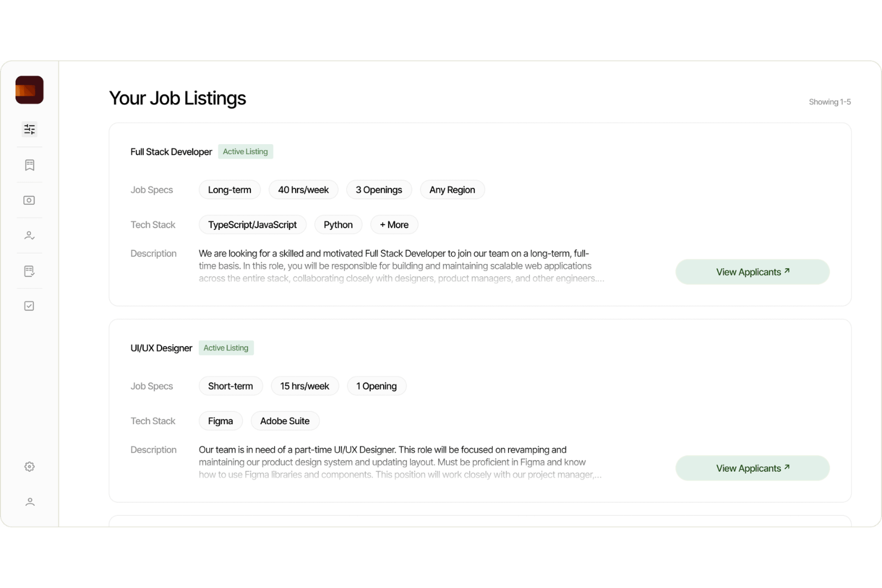Click the 3 Openings chip

coord(379,190)
